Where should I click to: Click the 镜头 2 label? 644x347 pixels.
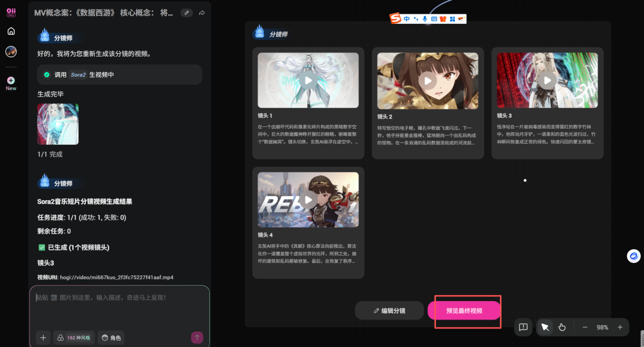[x=385, y=117]
